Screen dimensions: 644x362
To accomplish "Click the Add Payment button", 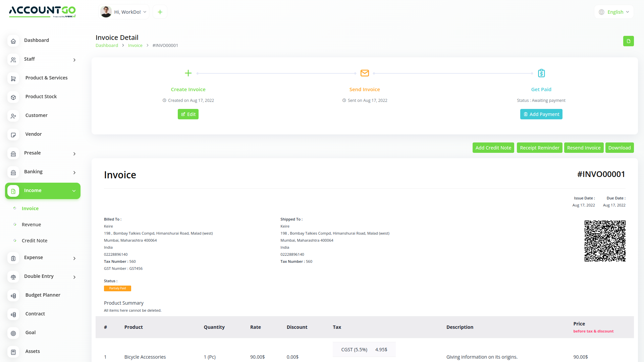I will pos(541,114).
